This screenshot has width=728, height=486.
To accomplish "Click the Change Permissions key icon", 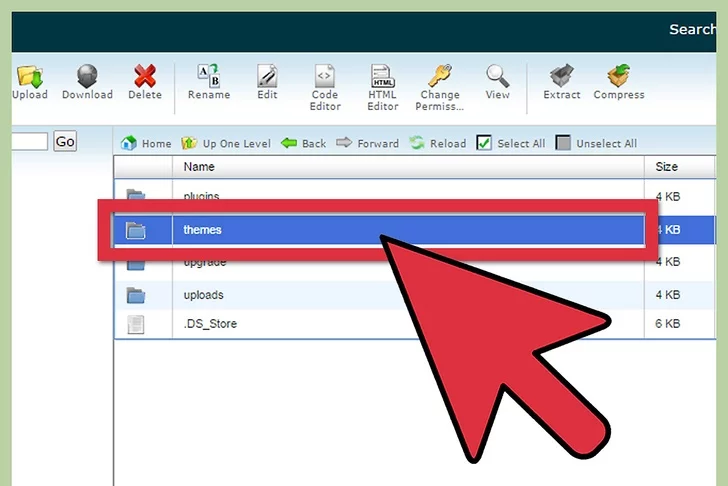I will click(439, 78).
